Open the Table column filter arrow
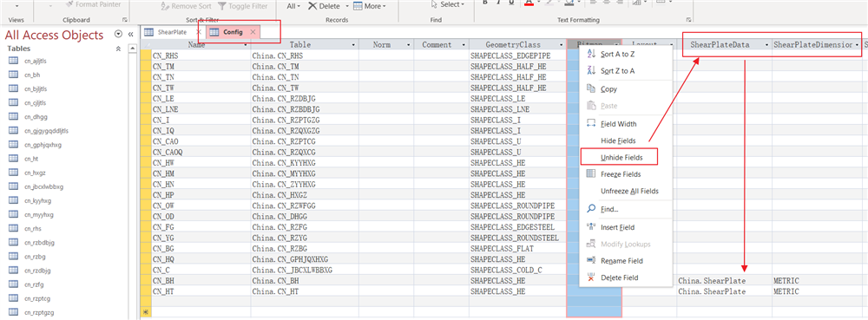Image resolution: width=868 pixels, height=320 pixels. coord(353,45)
